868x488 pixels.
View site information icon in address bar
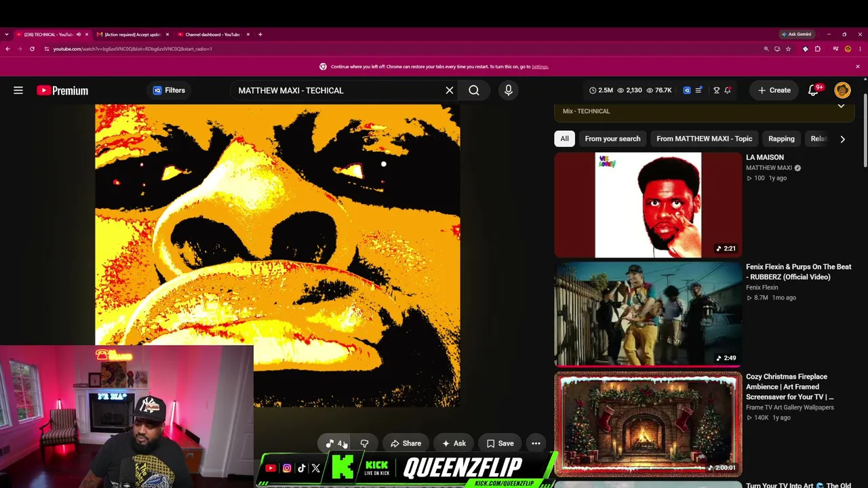tap(46, 49)
